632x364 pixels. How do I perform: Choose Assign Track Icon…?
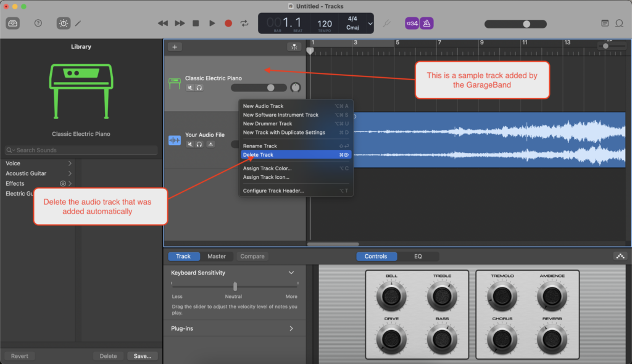(x=296, y=177)
